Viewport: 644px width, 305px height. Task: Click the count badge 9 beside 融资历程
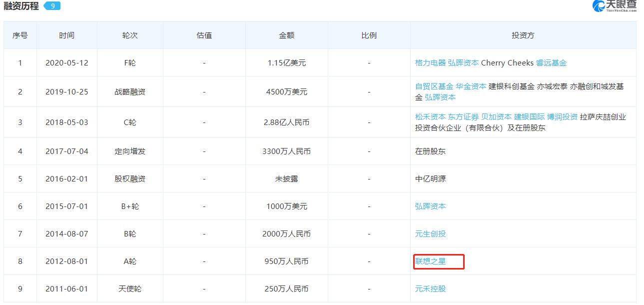click(x=52, y=6)
